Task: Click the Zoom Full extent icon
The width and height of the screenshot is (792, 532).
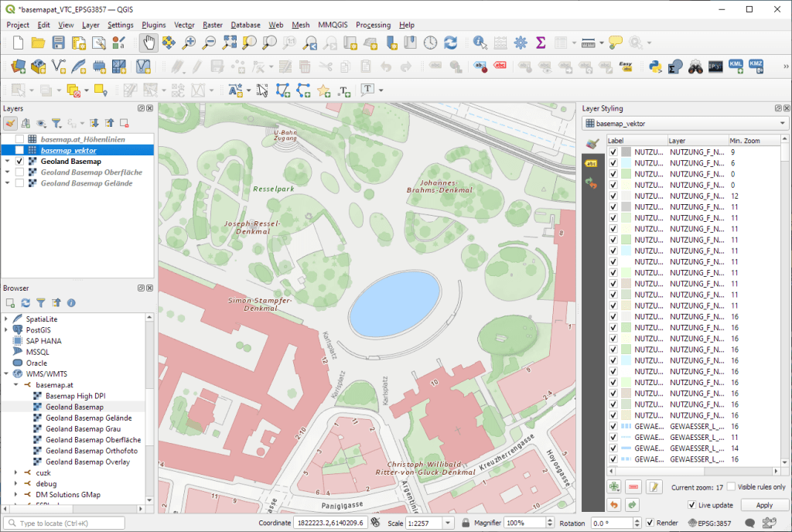Action: click(x=230, y=43)
